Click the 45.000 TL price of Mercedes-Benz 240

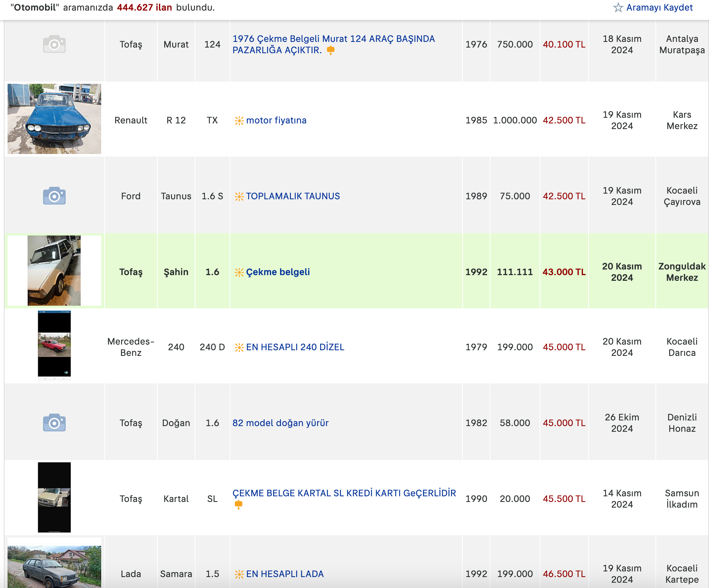(564, 347)
